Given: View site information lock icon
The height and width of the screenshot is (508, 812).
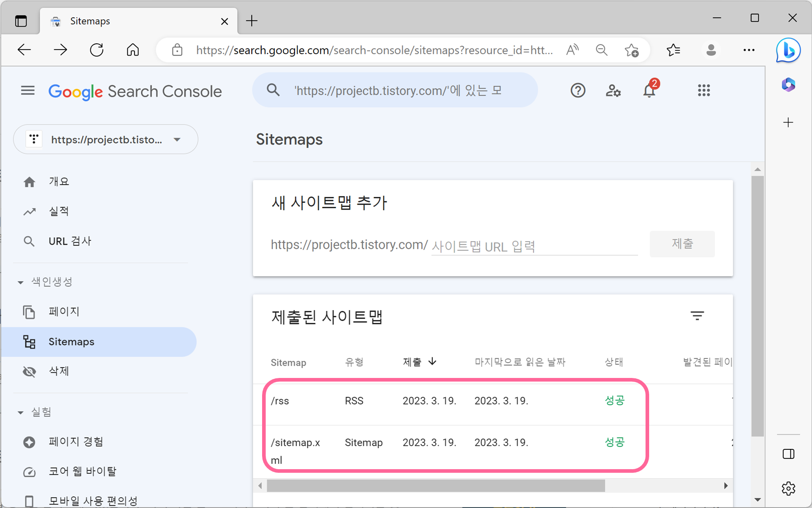Looking at the screenshot, I should pos(177,50).
